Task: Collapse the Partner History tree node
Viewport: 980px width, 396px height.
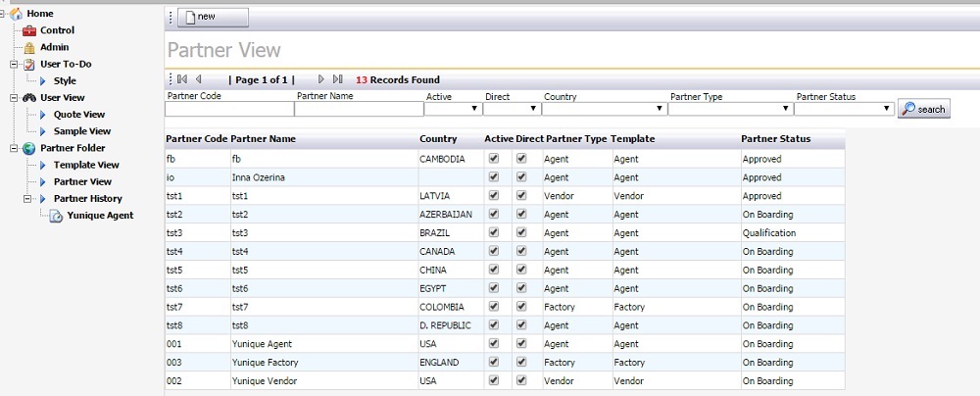Action: 27,199
